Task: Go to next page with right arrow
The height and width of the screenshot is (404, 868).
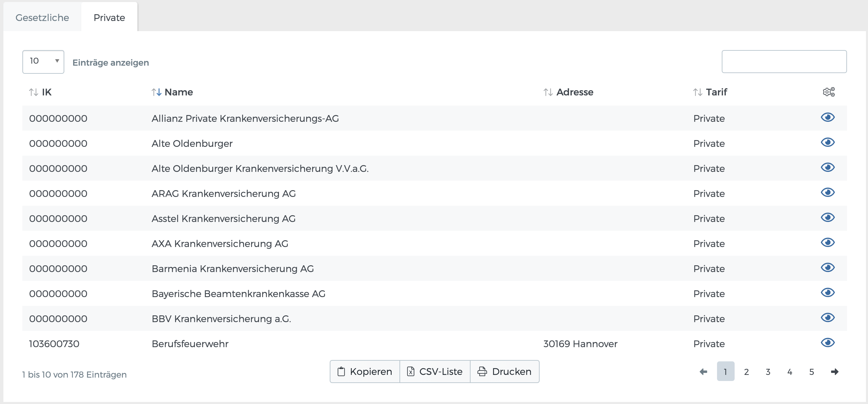Action: pyautogui.click(x=835, y=372)
